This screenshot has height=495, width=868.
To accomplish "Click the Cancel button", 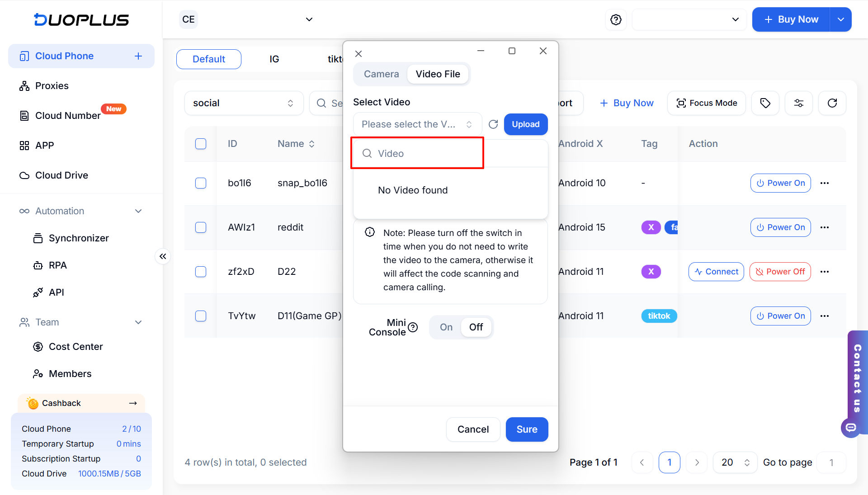I will (473, 429).
